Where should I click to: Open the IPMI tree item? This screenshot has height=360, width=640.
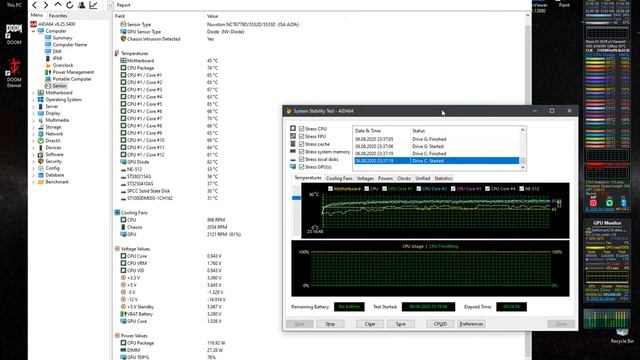(58, 58)
